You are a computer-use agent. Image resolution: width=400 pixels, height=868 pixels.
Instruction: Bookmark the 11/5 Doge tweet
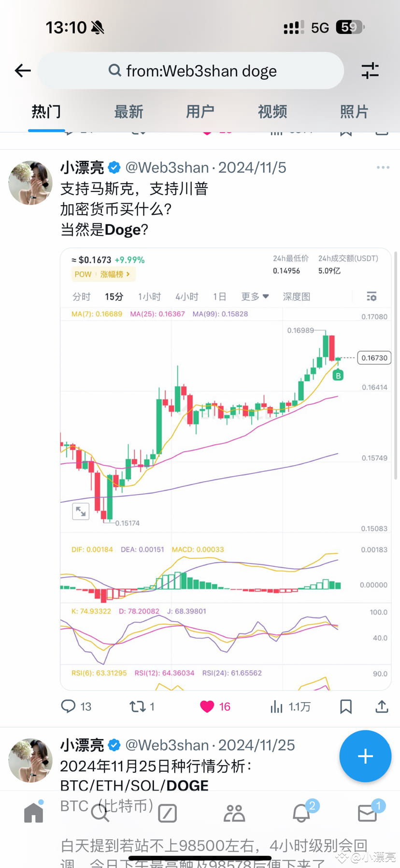click(346, 706)
